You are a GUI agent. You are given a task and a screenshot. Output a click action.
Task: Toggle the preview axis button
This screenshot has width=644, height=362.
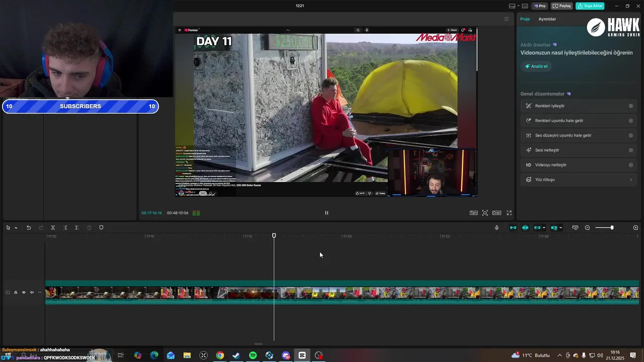[554, 228]
